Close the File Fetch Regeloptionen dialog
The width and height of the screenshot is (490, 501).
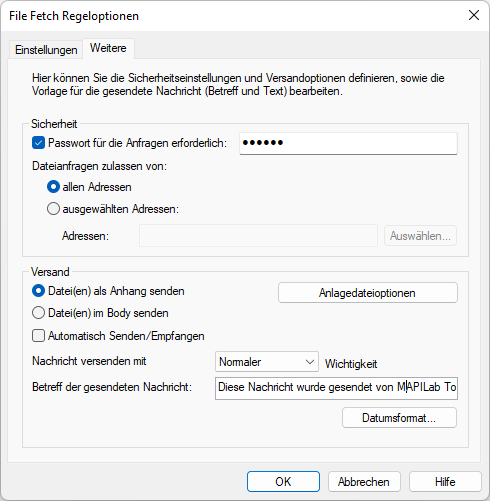pos(474,15)
